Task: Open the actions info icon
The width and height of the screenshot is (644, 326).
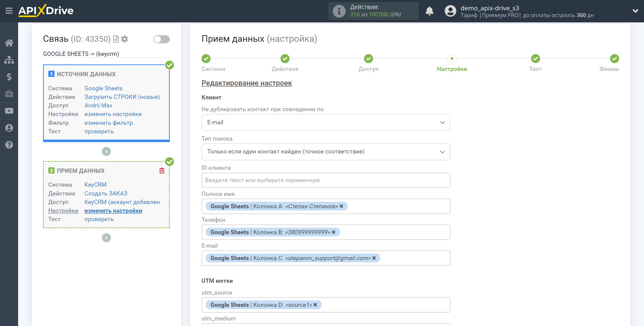Action: [x=339, y=11]
